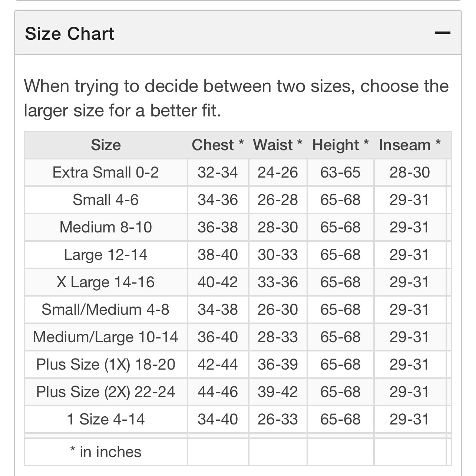Select the Small 4-6 size row
This screenshot has width=476, height=476.
(x=238, y=200)
